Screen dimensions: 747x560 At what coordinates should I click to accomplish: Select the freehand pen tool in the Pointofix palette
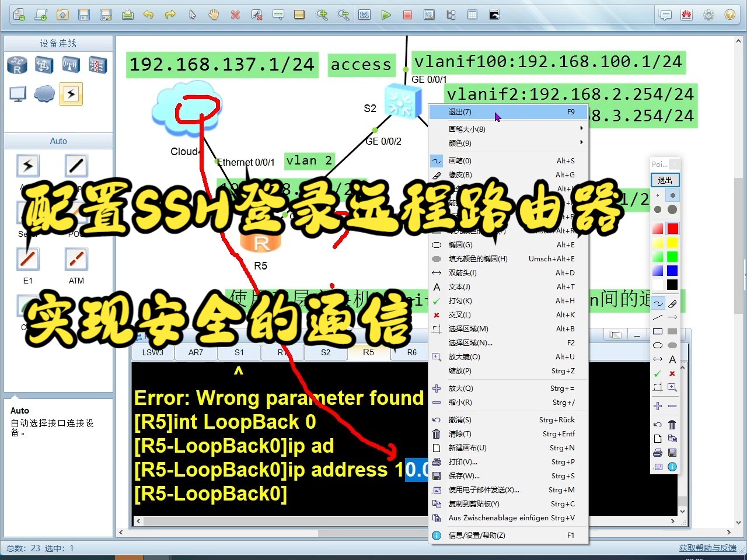(658, 303)
